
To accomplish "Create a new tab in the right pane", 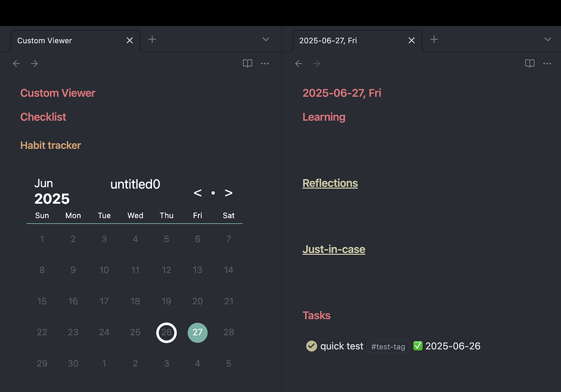I will point(433,39).
